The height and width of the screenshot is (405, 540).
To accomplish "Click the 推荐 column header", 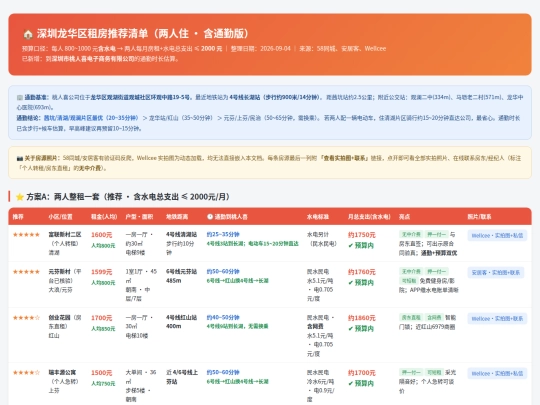I will 18,217.
